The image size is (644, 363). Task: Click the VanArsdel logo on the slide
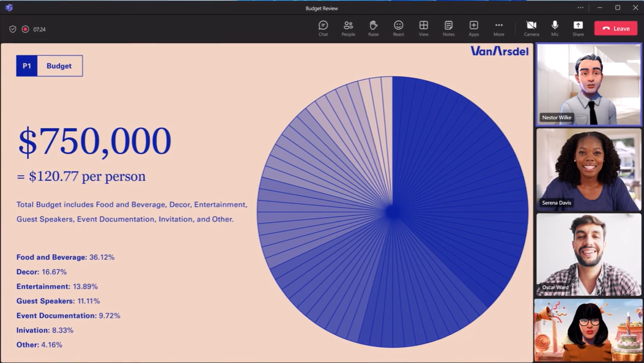click(x=500, y=51)
